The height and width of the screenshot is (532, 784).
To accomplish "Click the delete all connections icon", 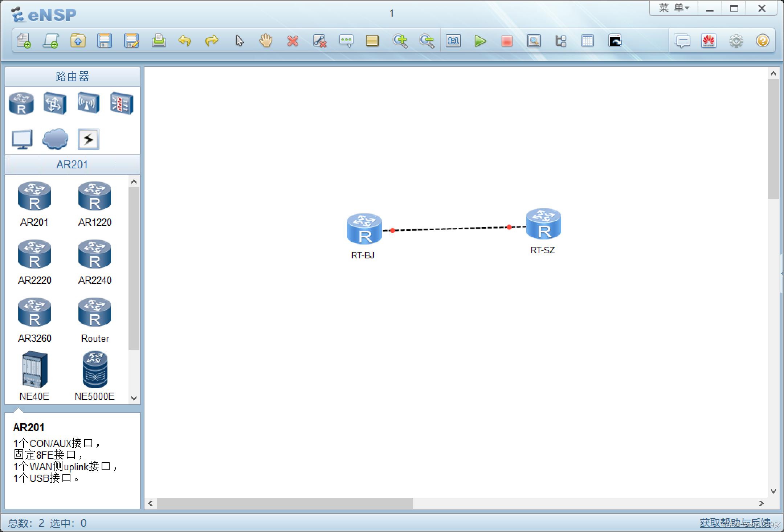I will [319, 41].
